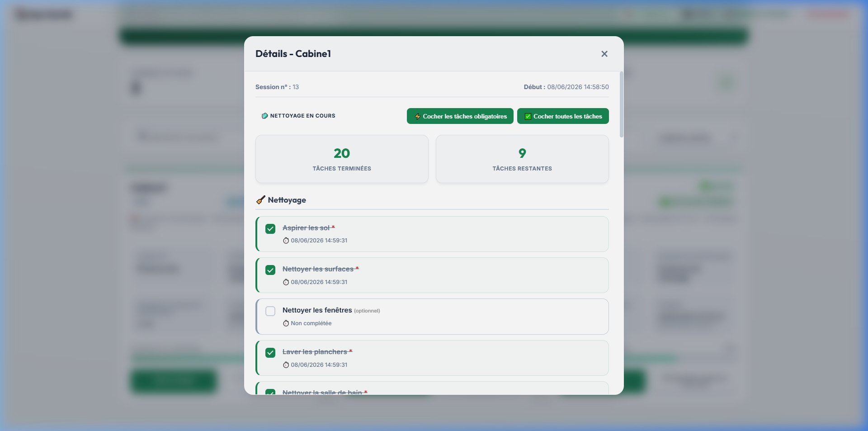Click the lightning bolt icon on mandatory tasks button
Image resolution: width=868 pixels, height=431 pixels.
pyautogui.click(x=418, y=116)
